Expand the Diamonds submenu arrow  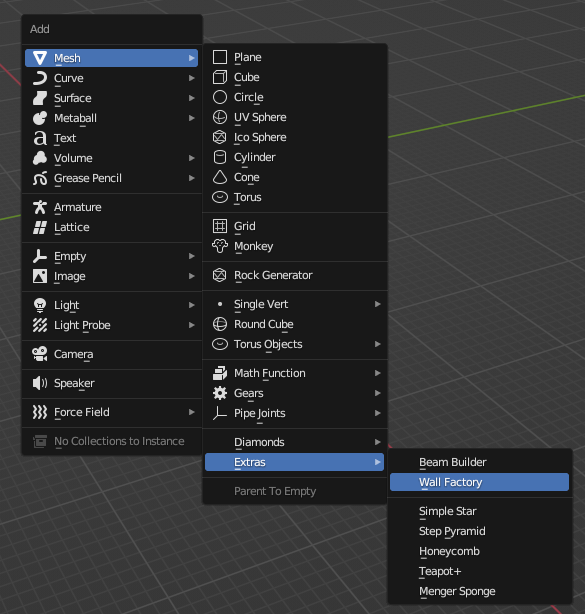point(377,442)
